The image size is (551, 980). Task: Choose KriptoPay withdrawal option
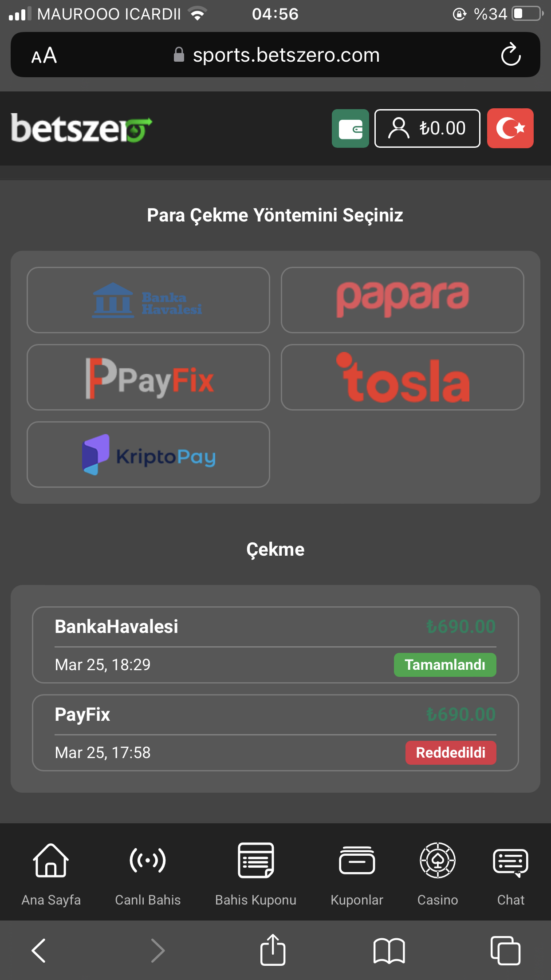(148, 454)
